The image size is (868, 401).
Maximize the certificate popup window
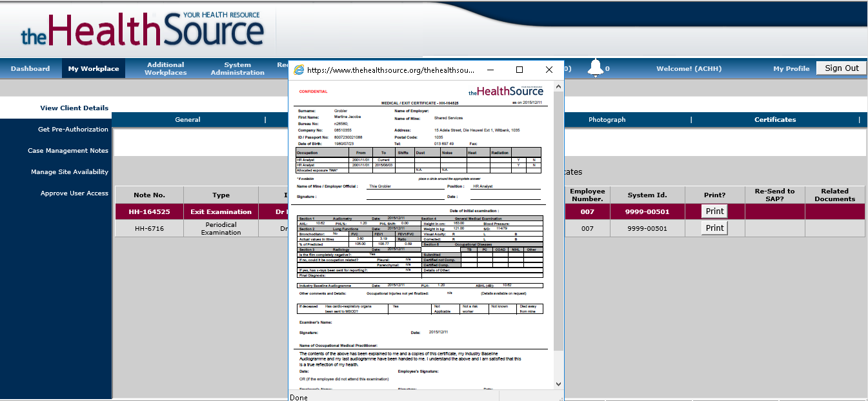520,70
